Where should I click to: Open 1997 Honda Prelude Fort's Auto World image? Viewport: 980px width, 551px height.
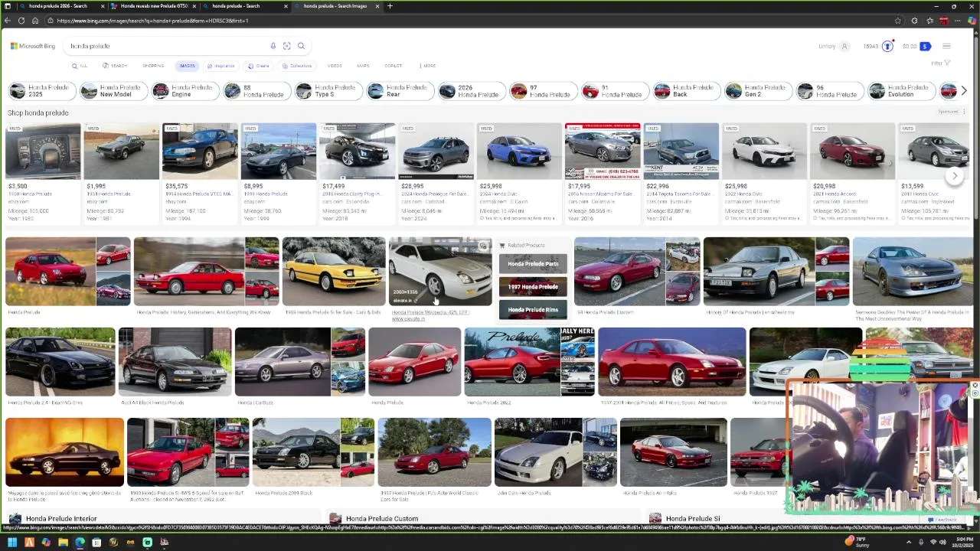(x=434, y=452)
